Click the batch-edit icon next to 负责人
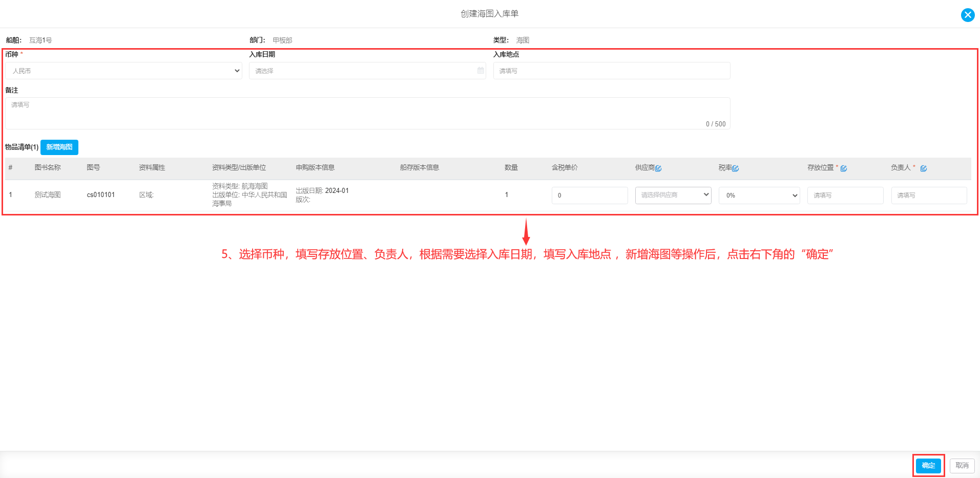980x478 pixels. click(923, 168)
